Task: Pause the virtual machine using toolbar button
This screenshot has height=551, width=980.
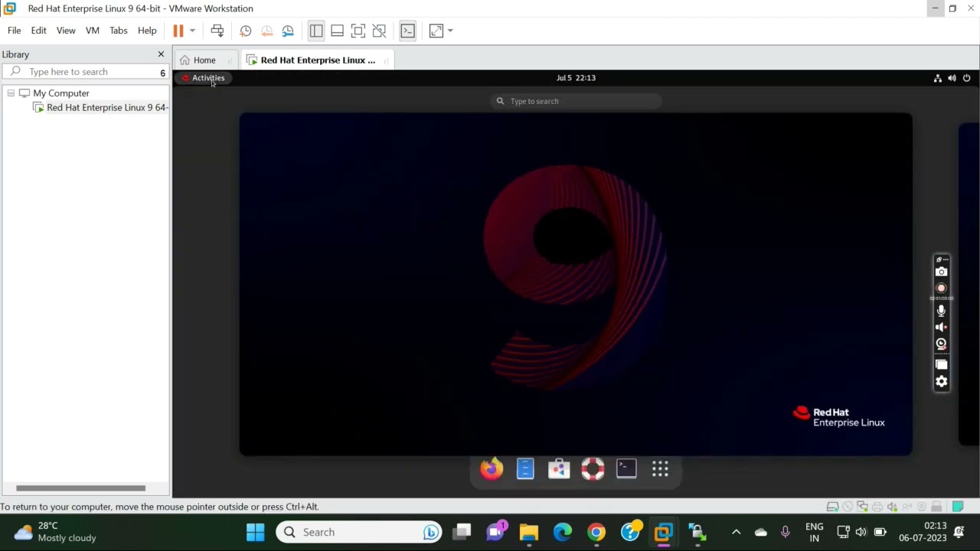Action: [178, 31]
